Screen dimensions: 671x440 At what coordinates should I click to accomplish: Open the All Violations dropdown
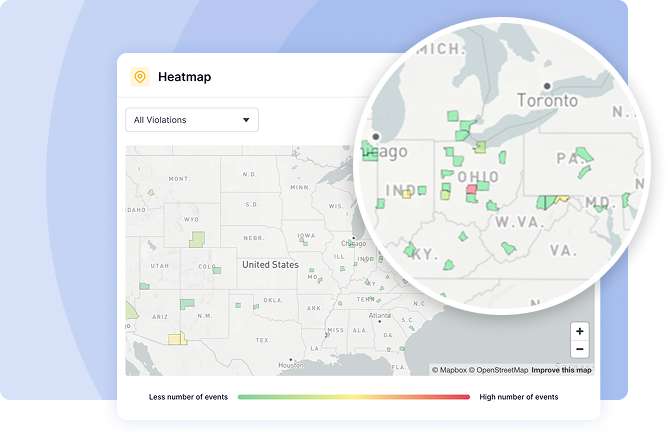click(192, 120)
